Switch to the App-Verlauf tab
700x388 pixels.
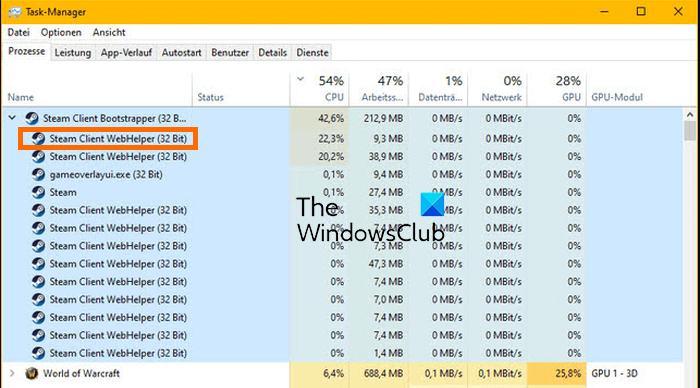click(126, 53)
